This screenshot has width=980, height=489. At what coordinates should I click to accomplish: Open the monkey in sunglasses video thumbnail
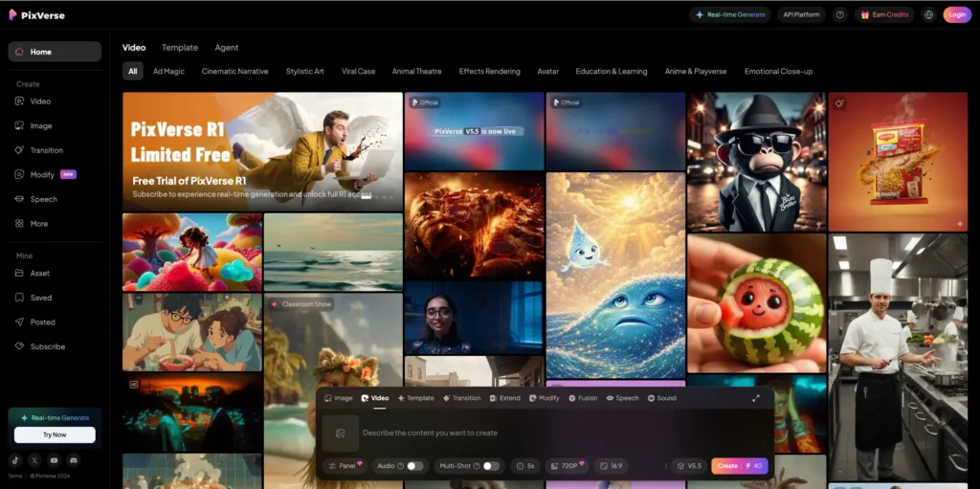pyautogui.click(x=756, y=162)
